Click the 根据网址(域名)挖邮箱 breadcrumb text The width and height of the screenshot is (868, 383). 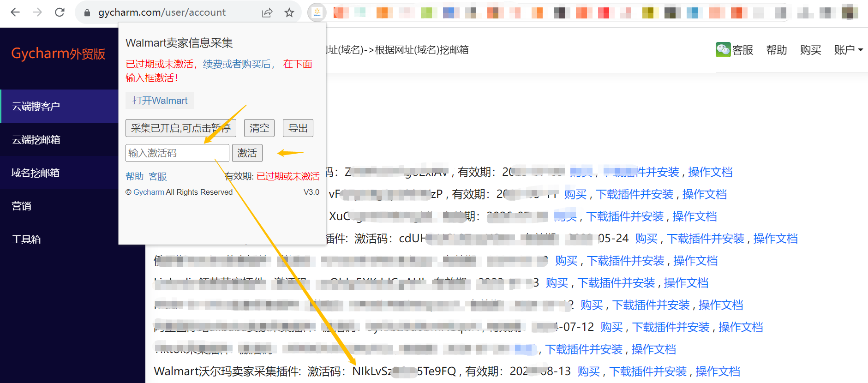(422, 50)
